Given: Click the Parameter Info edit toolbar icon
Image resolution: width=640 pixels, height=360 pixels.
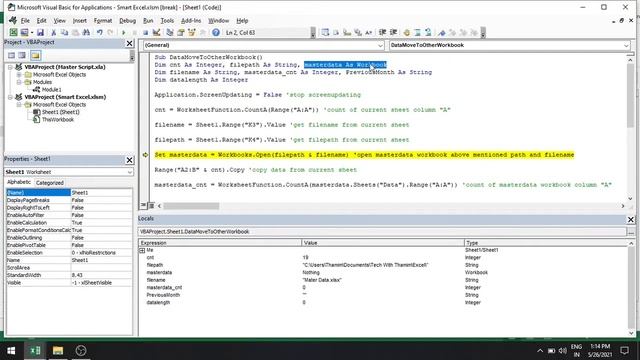Looking at the screenshot, I should coord(358,32).
